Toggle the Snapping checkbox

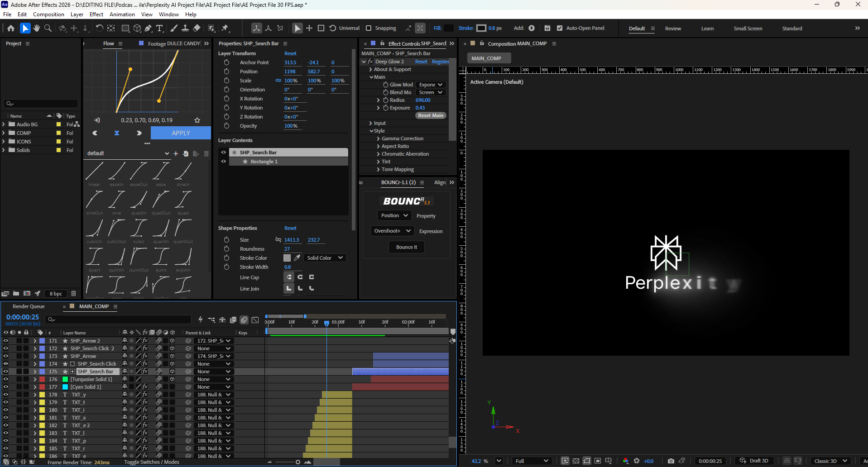369,28
